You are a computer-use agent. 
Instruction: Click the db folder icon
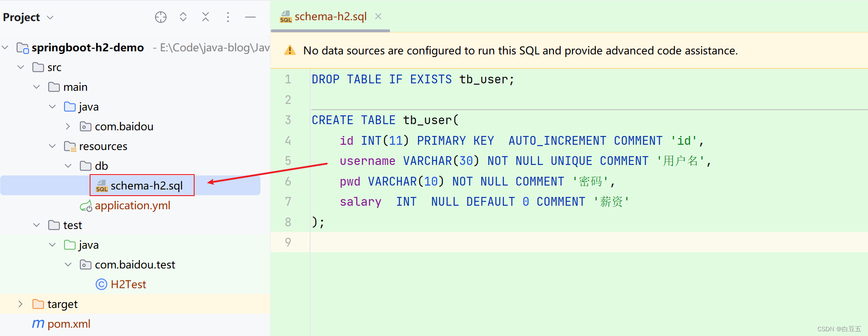click(x=86, y=166)
